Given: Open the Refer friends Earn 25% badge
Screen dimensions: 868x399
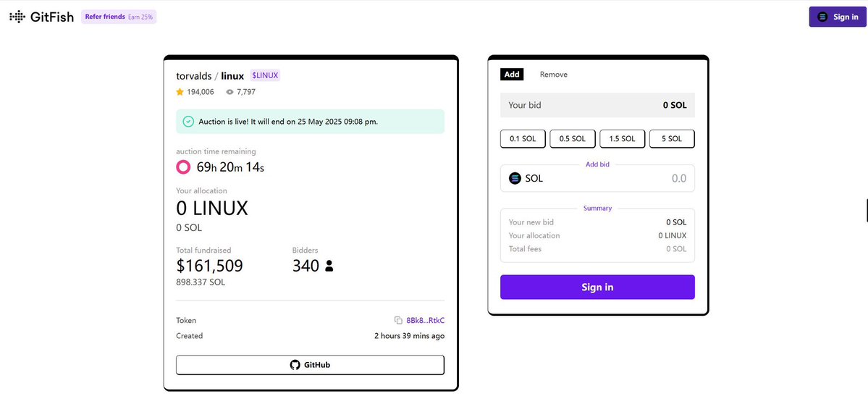Looking at the screenshot, I should [x=119, y=17].
